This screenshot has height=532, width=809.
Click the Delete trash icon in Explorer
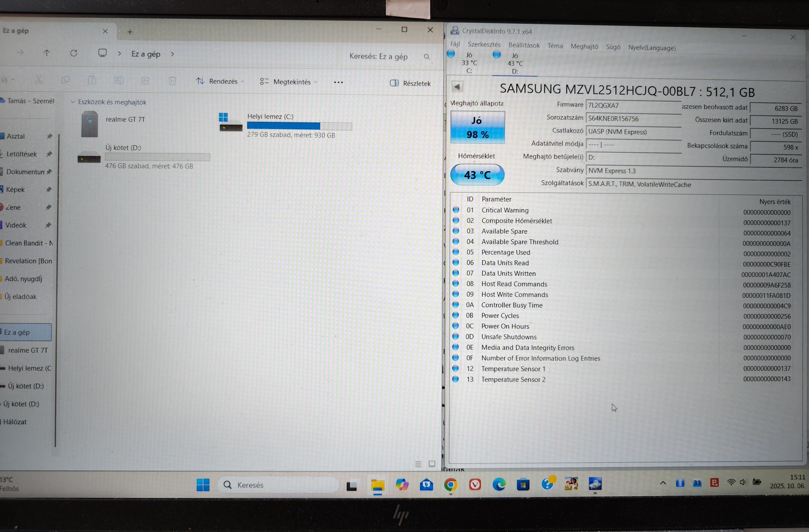[172, 81]
